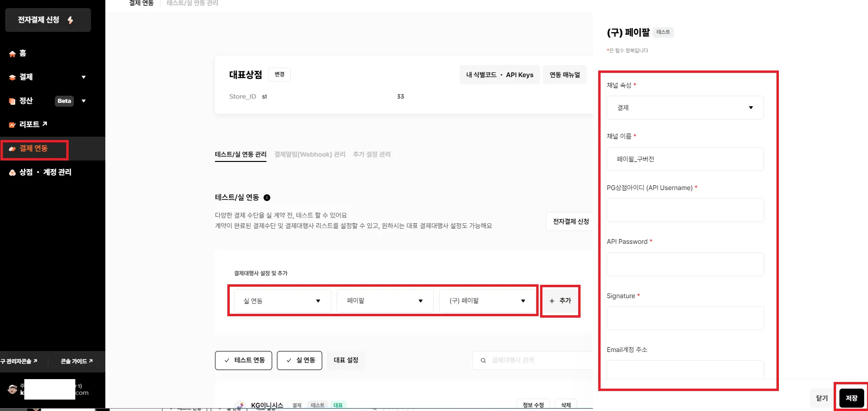This screenshot has height=411, width=868.
Task: Expand the 정산 sidebar submenu arrow
Action: pos(84,101)
